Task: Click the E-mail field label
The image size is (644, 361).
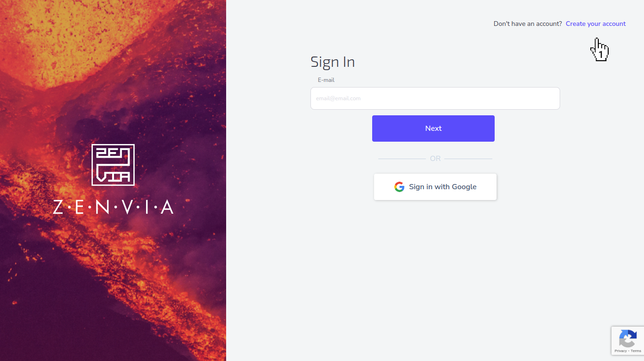Action: (x=326, y=80)
